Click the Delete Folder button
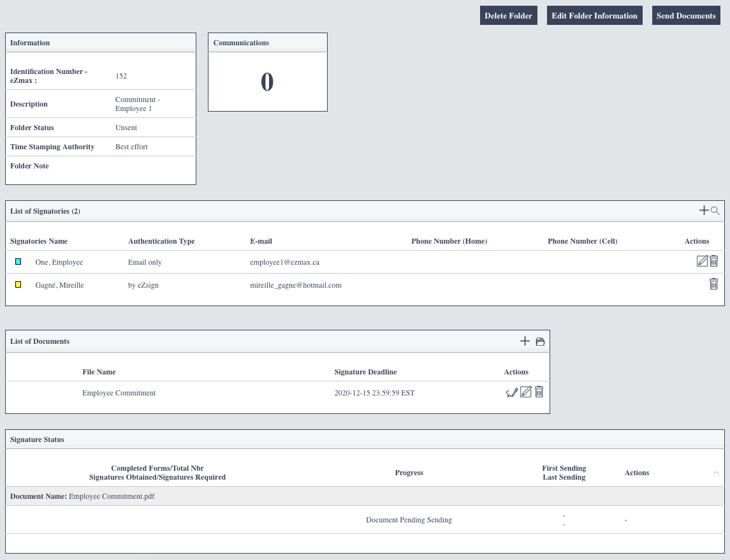 (508, 15)
